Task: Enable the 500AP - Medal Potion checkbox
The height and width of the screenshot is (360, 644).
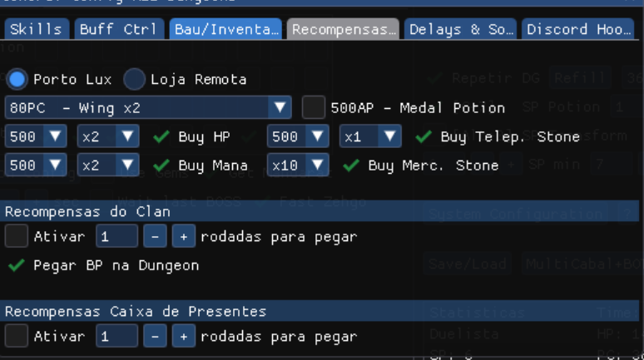Action: (x=314, y=107)
